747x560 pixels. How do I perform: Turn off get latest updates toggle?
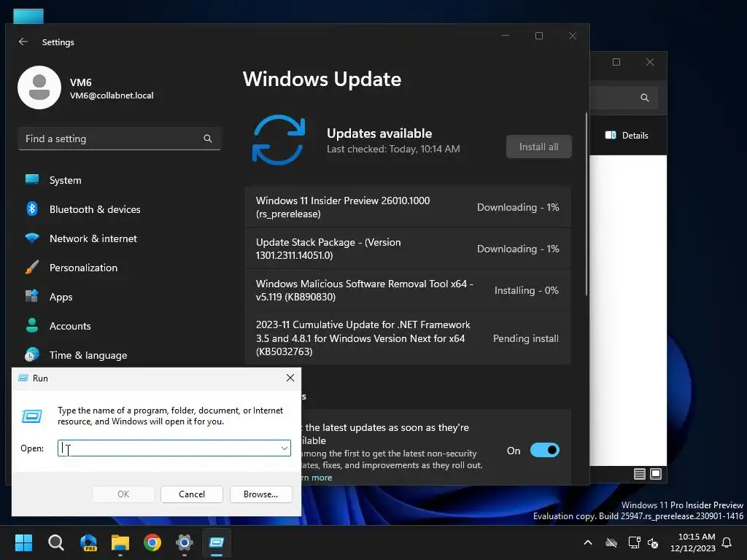coord(544,450)
